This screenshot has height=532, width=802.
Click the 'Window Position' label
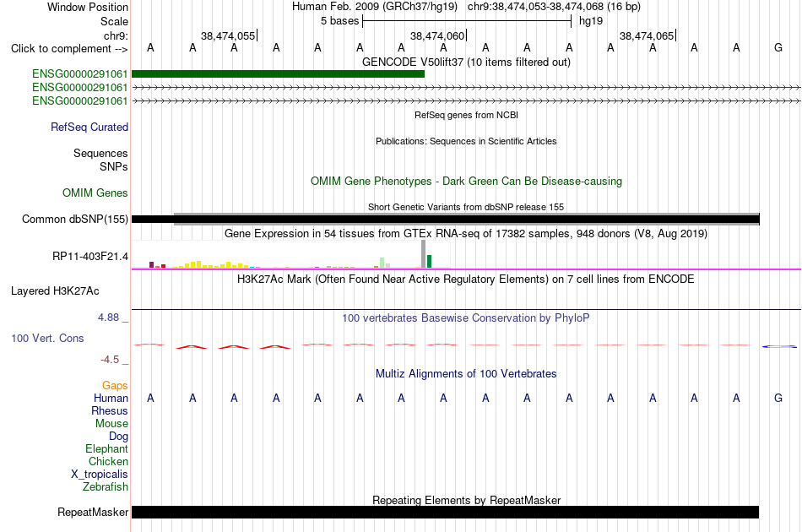coord(88,7)
